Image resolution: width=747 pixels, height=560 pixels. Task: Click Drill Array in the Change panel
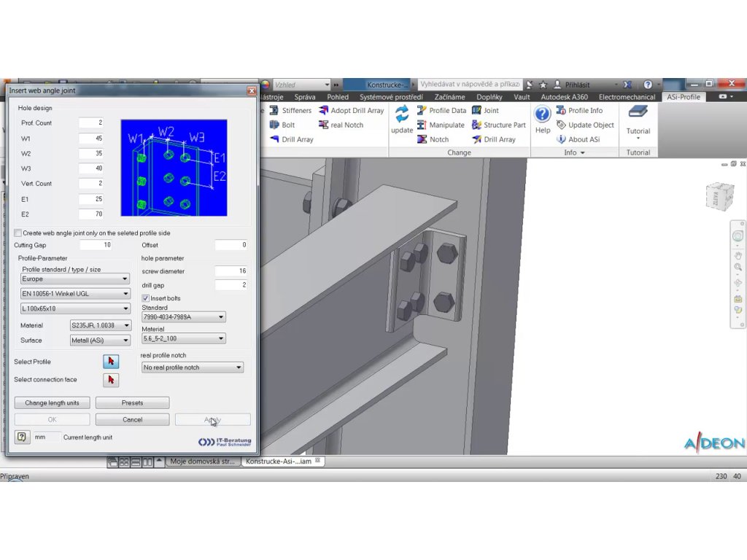click(494, 139)
